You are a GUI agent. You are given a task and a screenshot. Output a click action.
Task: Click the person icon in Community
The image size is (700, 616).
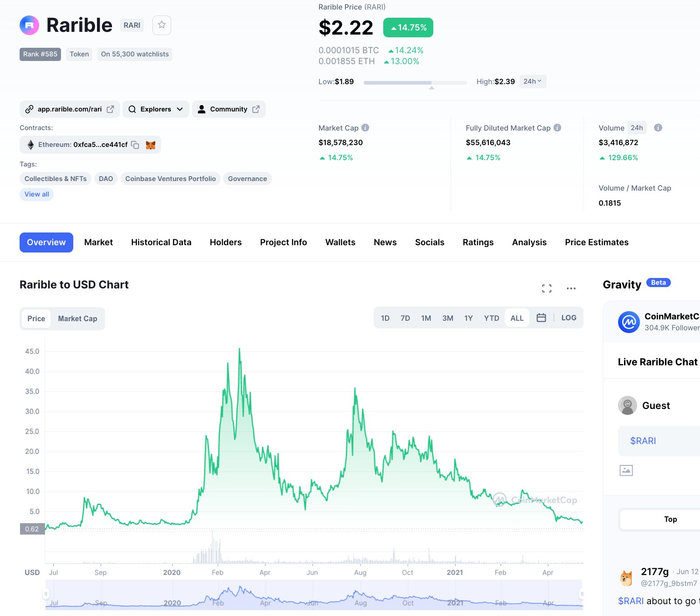pos(202,109)
